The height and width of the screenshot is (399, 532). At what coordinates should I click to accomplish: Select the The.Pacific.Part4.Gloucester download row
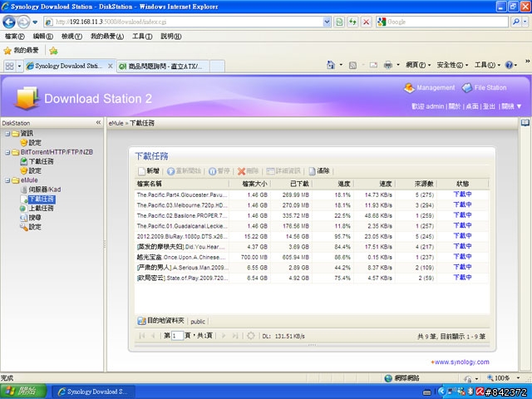coord(312,195)
